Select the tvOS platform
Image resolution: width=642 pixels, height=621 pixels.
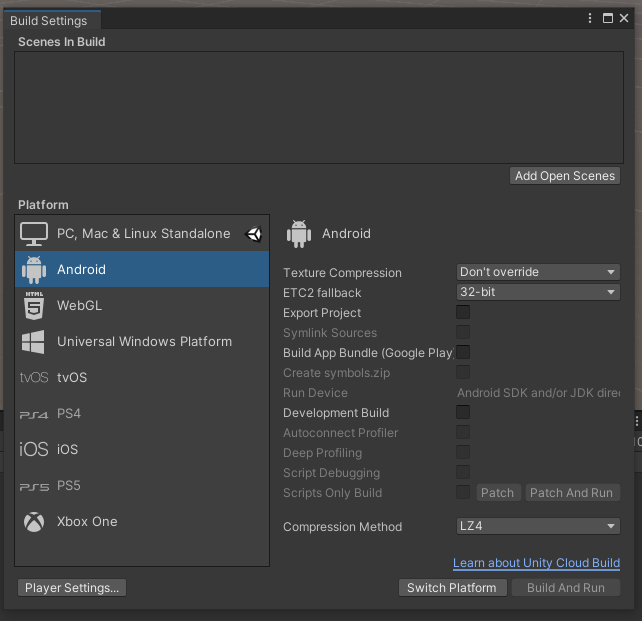[142, 377]
